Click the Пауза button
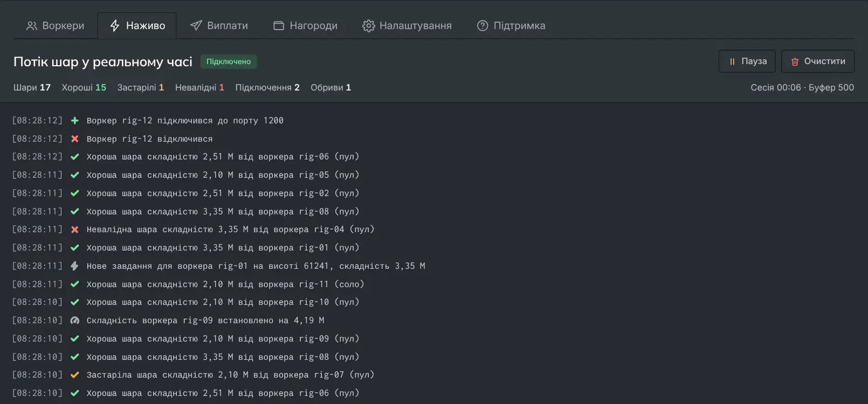 (747, 61)
